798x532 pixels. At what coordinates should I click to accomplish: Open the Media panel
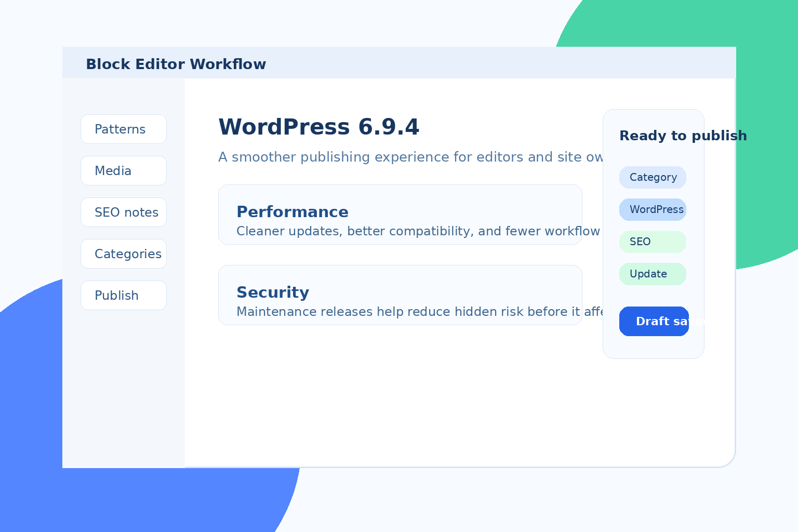click(123, 170)
